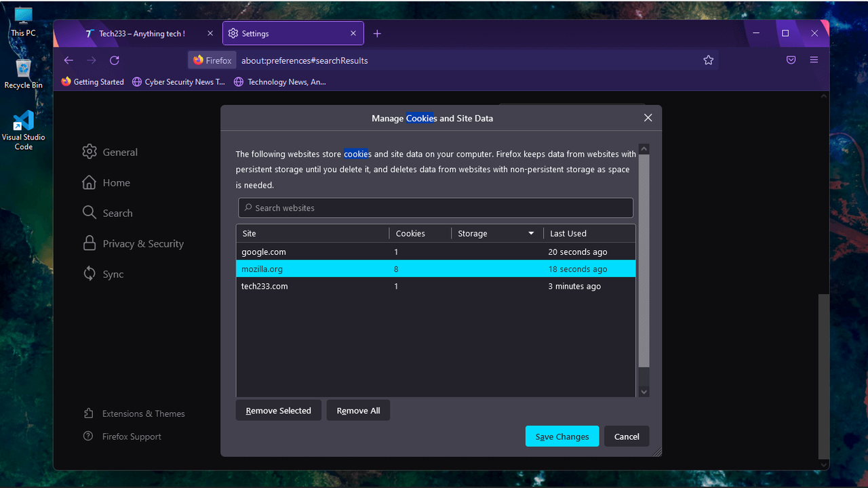The width and height of the screenshot is (868, 488).
Task: Click the dialog vertical scrollbar thumb
Action: tap(644, 261)
